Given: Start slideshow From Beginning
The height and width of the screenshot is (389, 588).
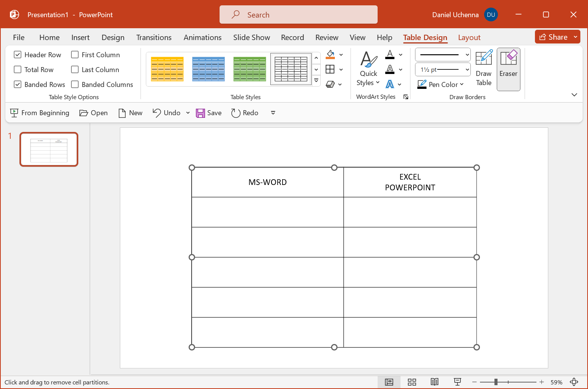Looking at the screenshot, I should (40, 113).
